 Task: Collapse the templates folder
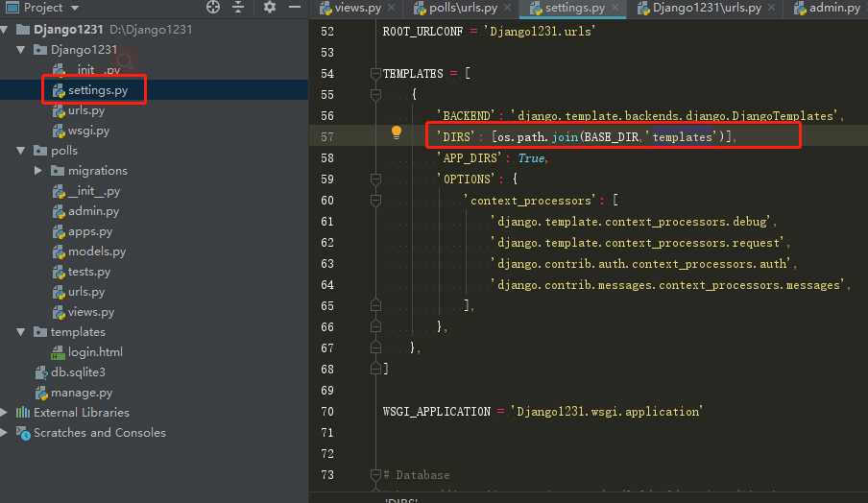[20, 332]
